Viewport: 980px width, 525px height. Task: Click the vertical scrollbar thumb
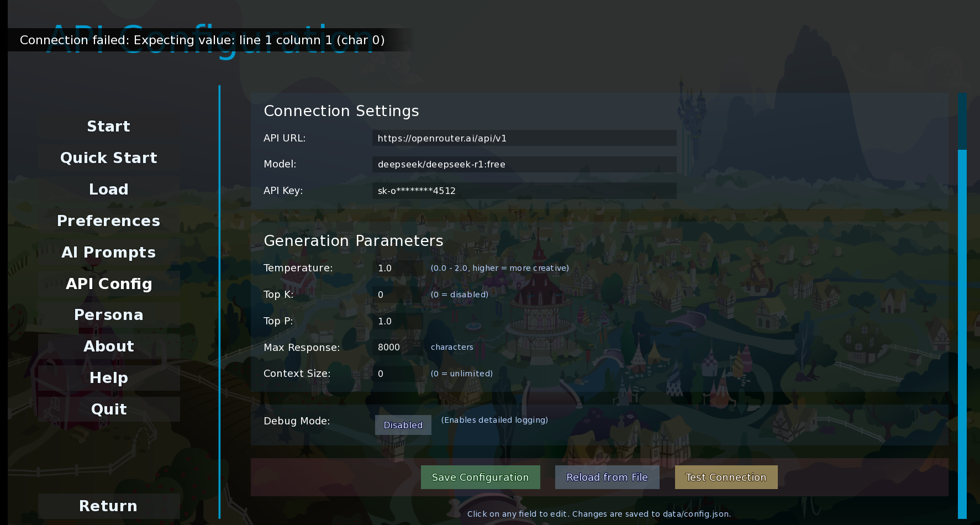(x=962, y=334)
